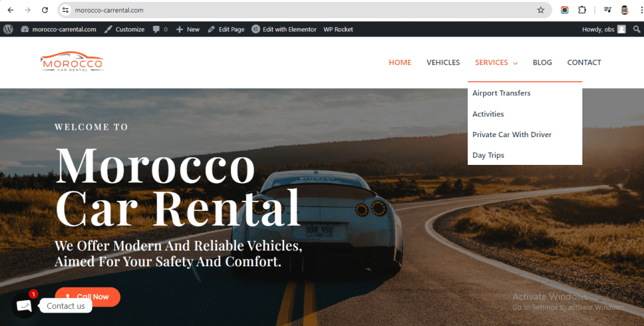Open the comments bubble in admin bar
The width and height of the screenshot is (644, 326).
point(160,29)
